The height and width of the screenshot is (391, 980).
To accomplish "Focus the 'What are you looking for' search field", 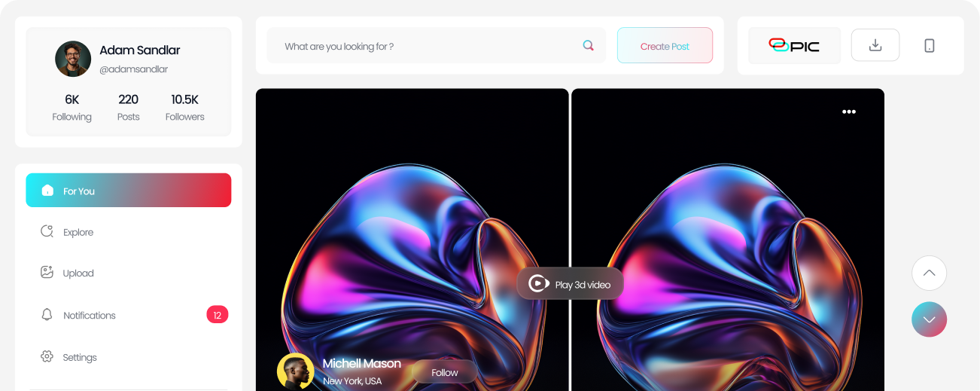I will point(425,46).
